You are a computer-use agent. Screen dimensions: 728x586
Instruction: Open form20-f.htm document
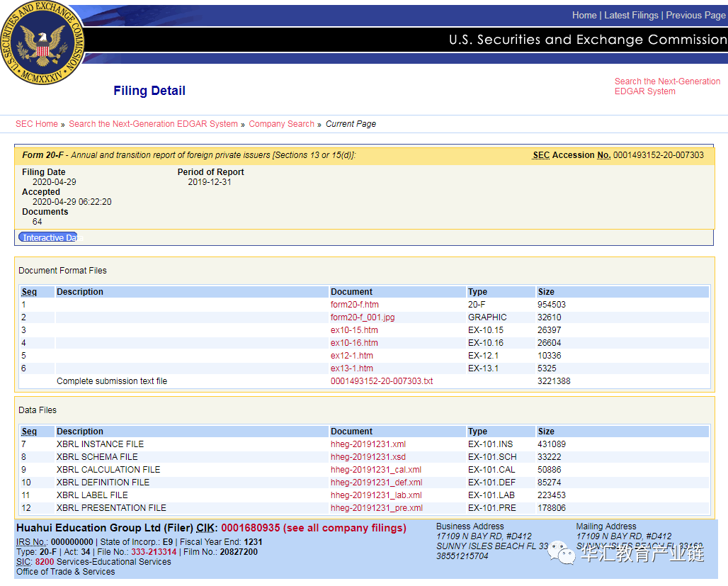355,305
